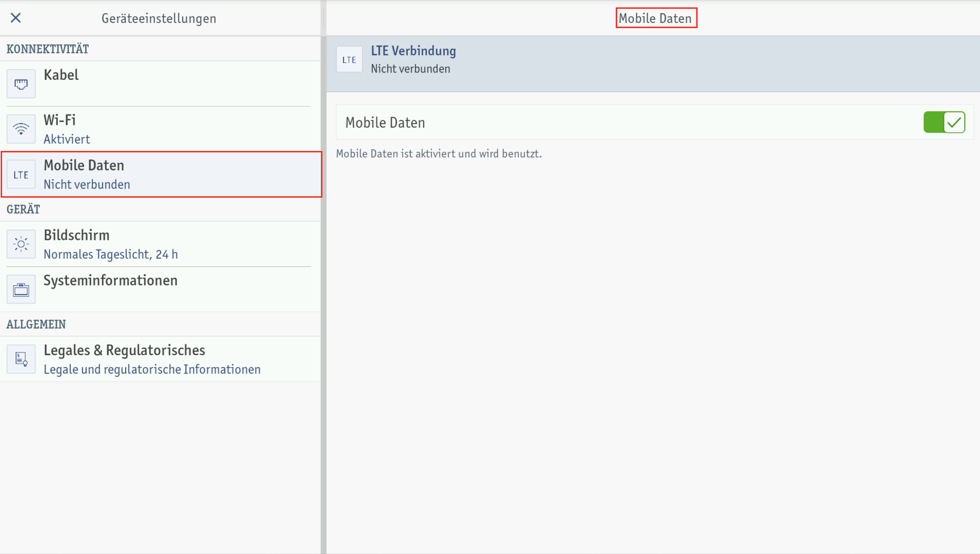The height and width of the screenshot is (554, 980).
Task: Click the Mobile Daten page title
Action: [655, 18]
